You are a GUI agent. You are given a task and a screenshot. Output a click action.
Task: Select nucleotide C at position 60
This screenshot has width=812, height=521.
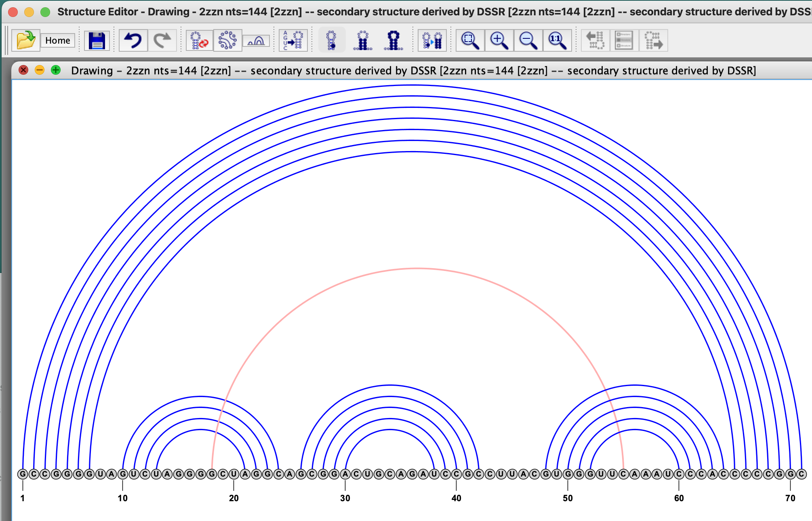[x=679, y=474]
